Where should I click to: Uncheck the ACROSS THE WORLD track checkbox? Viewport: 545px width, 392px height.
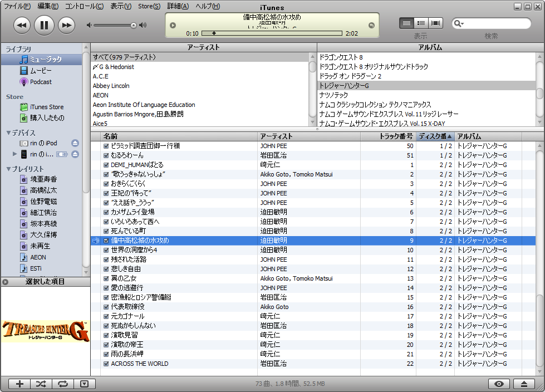106,364
